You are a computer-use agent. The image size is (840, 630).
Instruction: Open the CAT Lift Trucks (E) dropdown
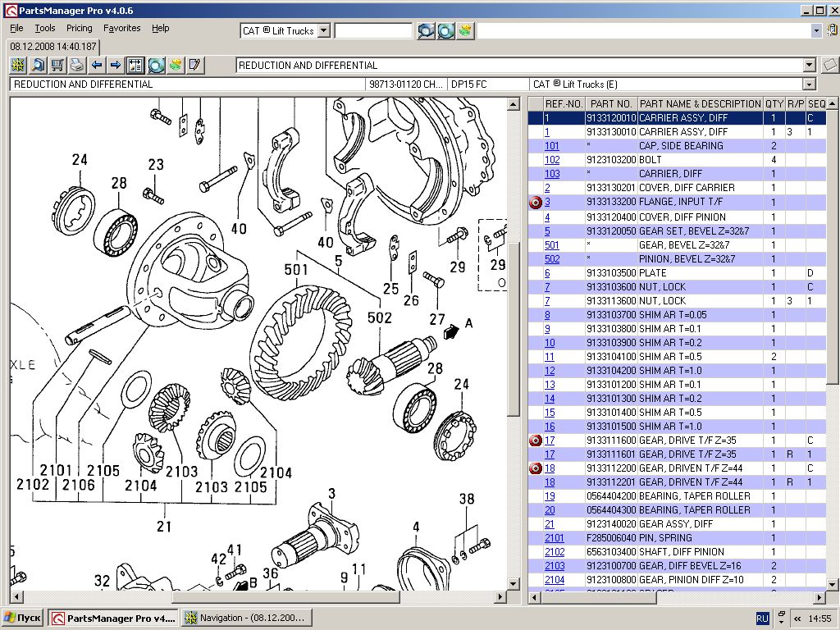[809, 84]
